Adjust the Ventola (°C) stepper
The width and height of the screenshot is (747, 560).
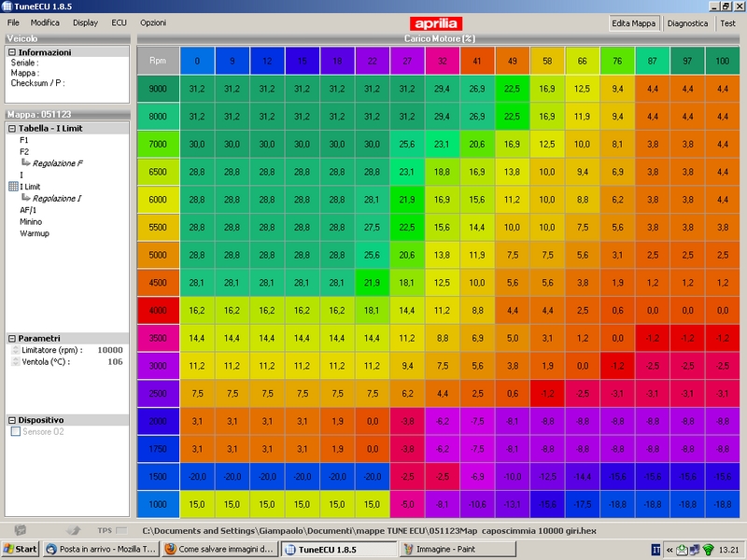[15, 362]
